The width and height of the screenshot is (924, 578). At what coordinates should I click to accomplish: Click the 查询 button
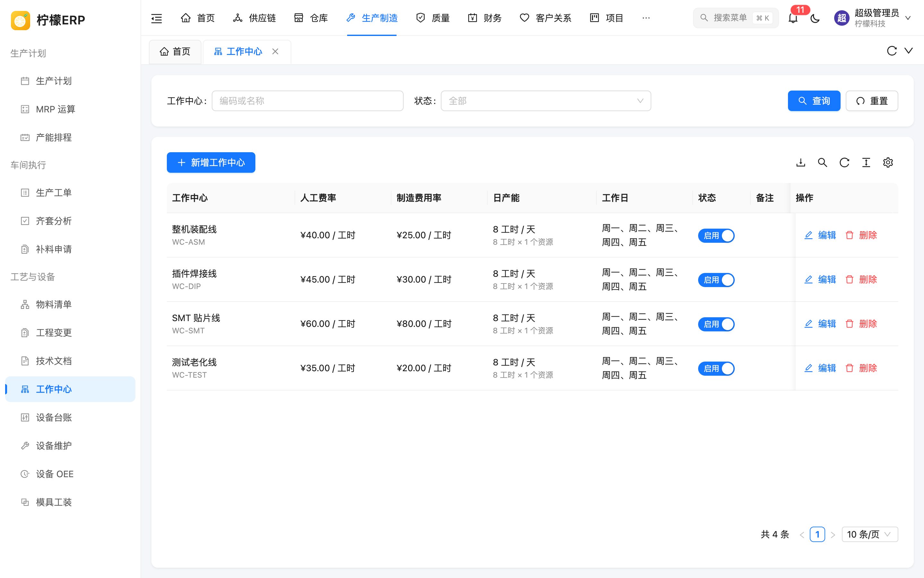click(814, 101)
